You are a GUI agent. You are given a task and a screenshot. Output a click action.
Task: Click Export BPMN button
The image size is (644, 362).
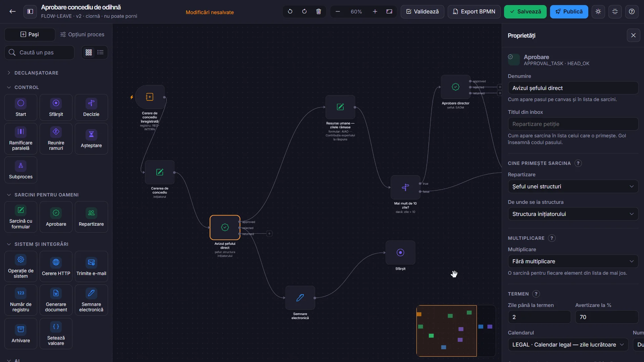pos(474,11)
